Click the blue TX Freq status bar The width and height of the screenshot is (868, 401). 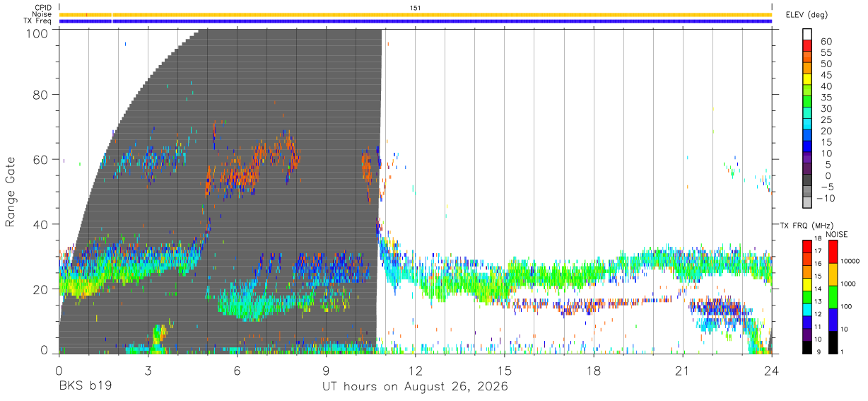click(x=416, y=21)
